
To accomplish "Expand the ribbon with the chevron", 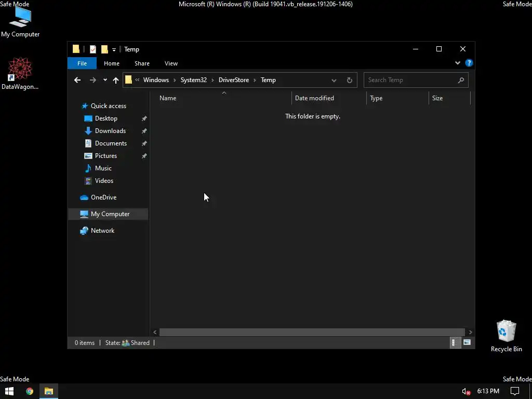I will click(457, 63).
